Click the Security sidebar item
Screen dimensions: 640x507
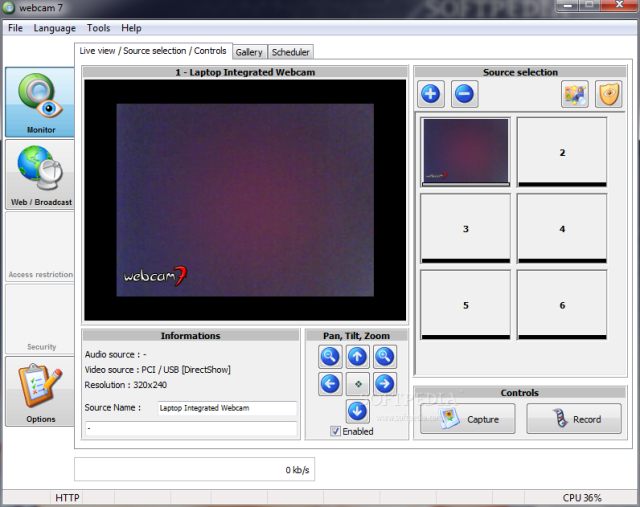(40, 319)
